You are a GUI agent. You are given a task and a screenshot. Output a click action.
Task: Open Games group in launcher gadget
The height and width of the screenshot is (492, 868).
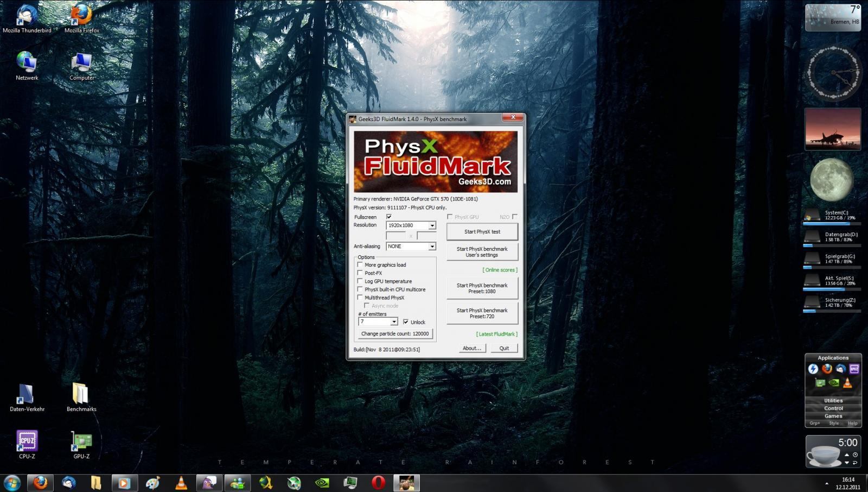[x=833, y=416]
